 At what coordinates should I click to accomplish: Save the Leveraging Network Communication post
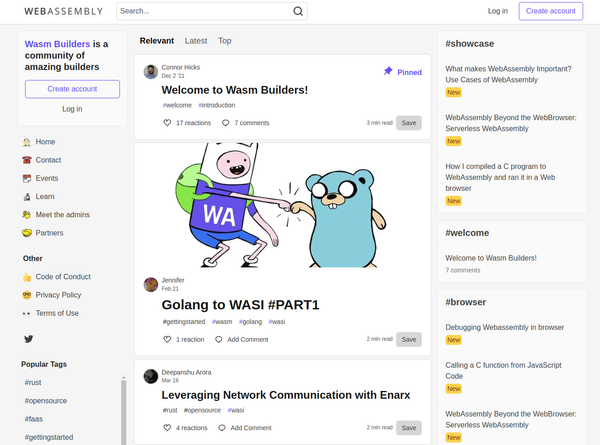(x=409, y=428)
